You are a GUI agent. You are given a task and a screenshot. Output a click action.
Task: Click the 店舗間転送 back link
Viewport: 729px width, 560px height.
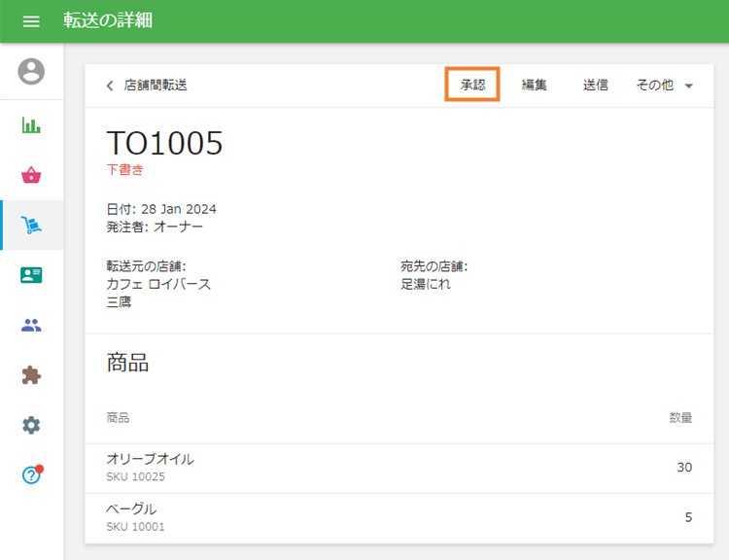coord(156,86)
